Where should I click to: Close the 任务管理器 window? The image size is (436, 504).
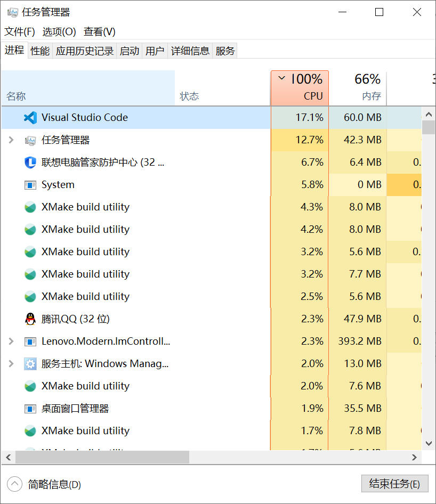click(417, 12)
